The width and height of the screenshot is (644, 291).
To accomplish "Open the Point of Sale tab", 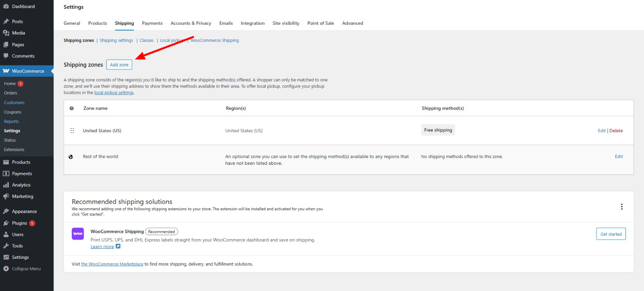I will coord(321,23).
